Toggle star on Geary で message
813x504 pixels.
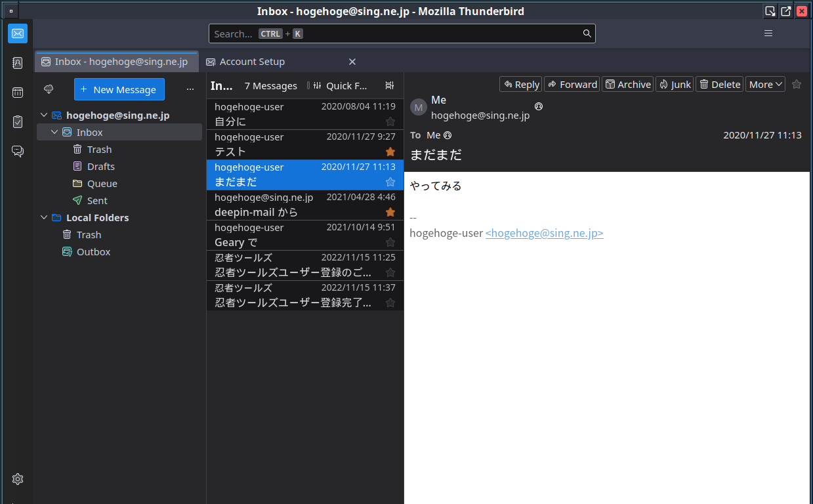point(390,242)
